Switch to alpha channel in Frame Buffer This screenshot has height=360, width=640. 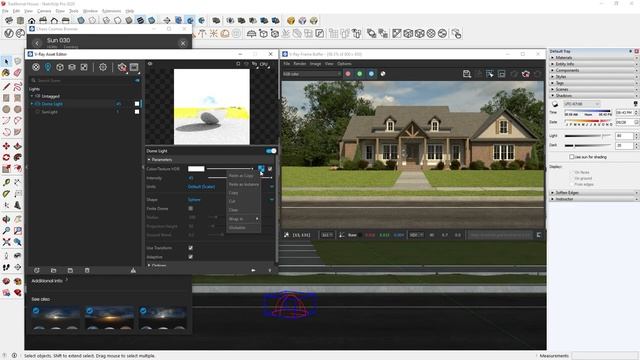coord(383,74)
